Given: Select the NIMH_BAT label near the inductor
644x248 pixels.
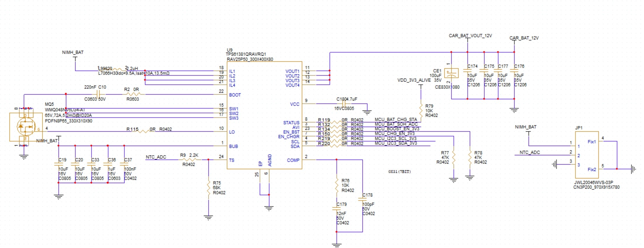Looking at the screenshot, I should [73, 53].
